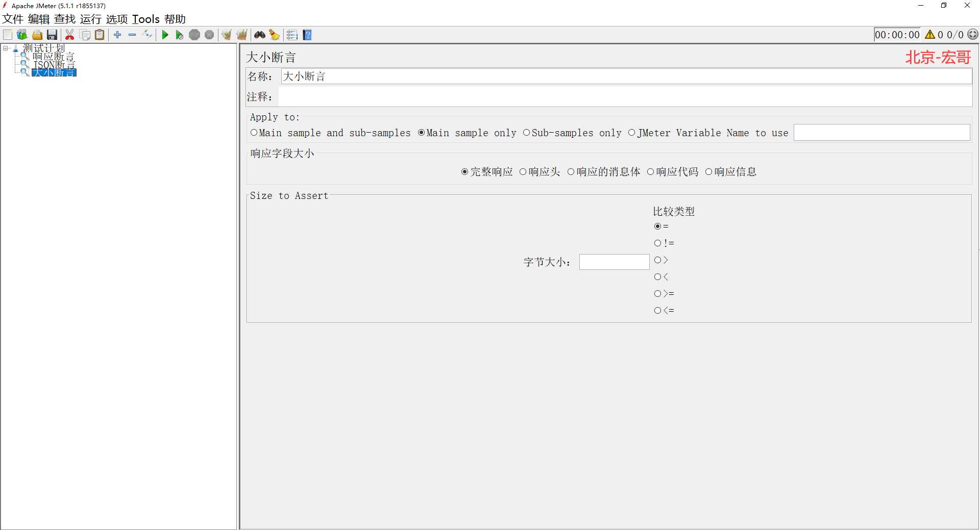Click the question mark Help icon

[307, 35]
